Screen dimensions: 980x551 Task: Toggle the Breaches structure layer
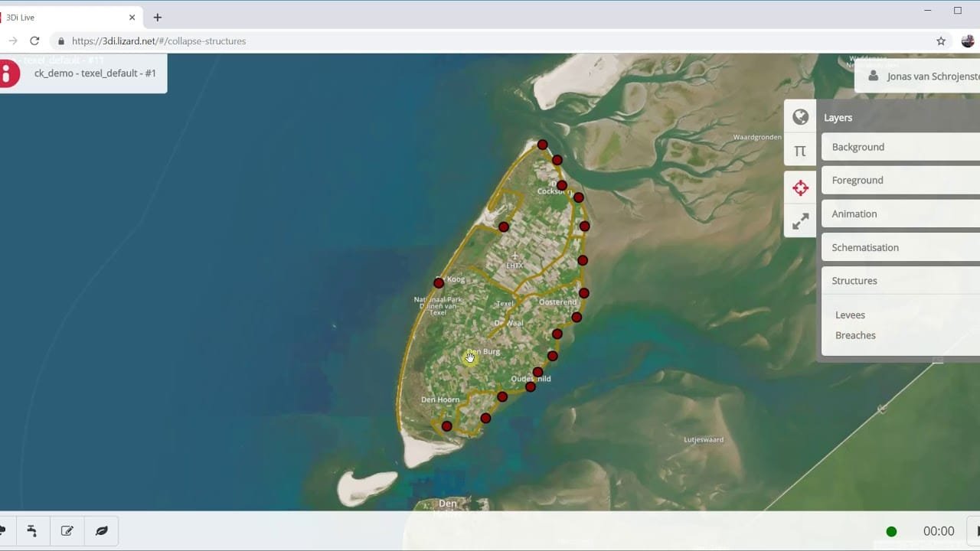pyautogui.click(x=855, y=335)
